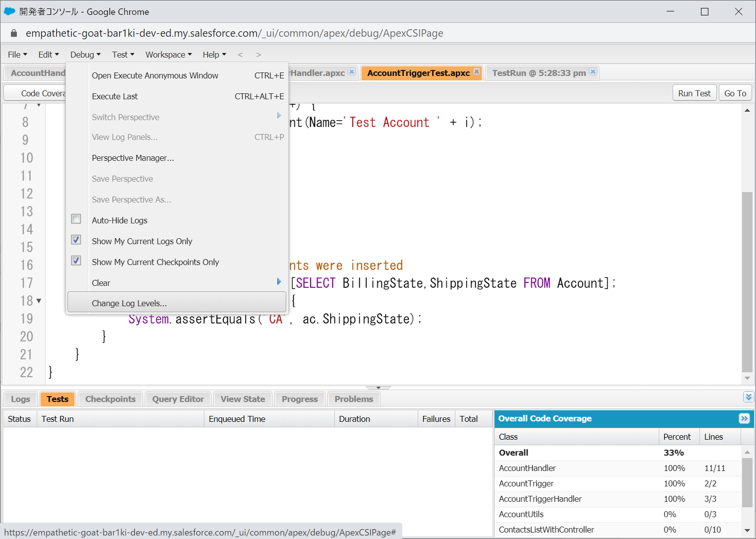This screenshot has width=756, height=539.
Task: Click the lock icon in address bar
Action: [x=14, y=33]
